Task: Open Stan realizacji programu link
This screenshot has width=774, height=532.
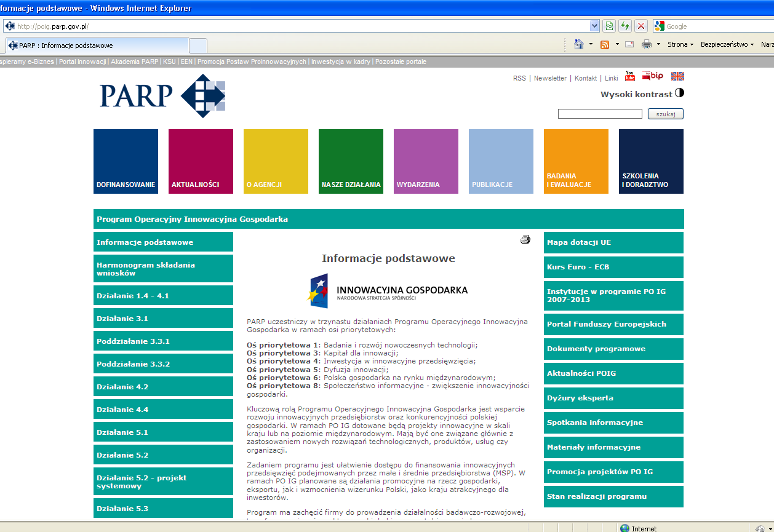Action: [613, 496]
